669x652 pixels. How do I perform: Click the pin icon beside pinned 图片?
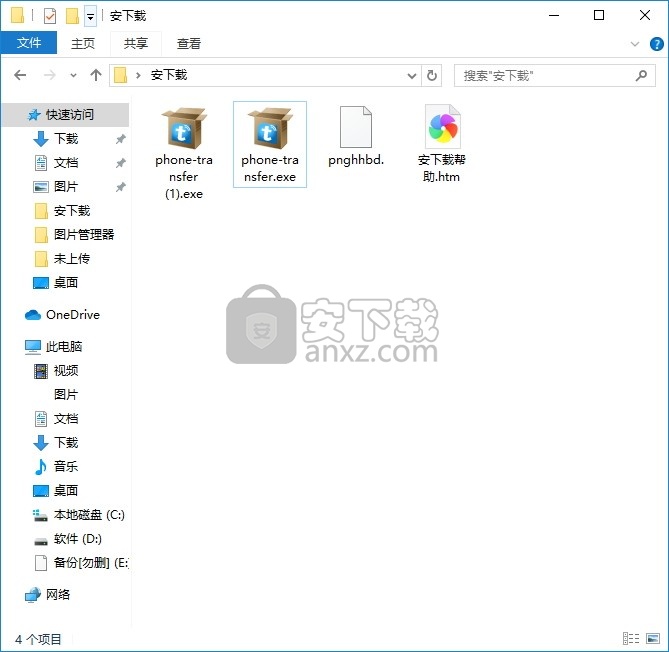pos(121,187)
